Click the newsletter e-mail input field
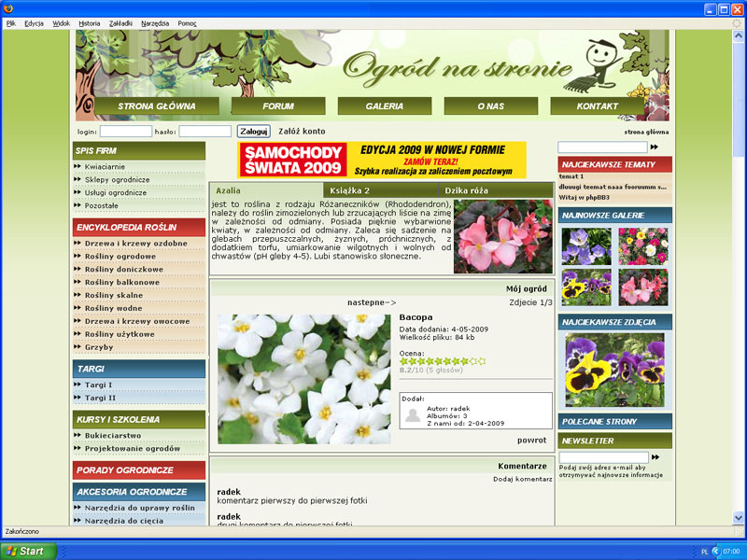The height and width of the screenshot is (560, 747). (x=604, y=457)
